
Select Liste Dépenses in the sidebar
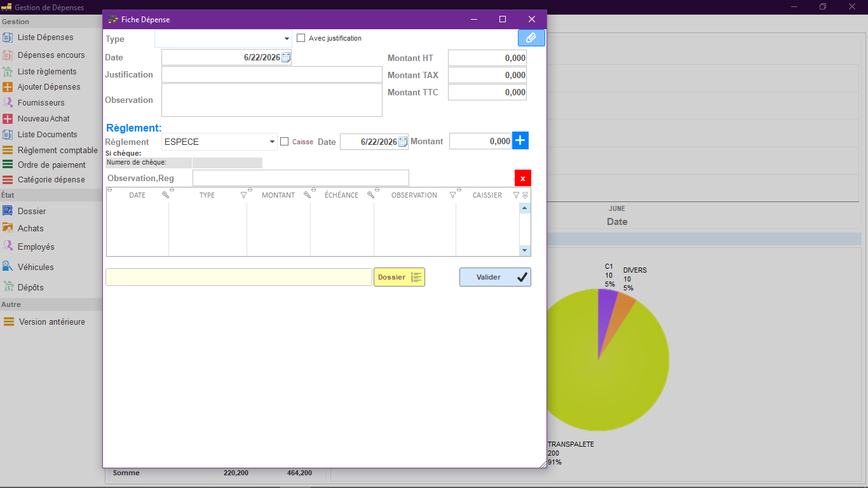pyautogui.click(x=45, y=37)
